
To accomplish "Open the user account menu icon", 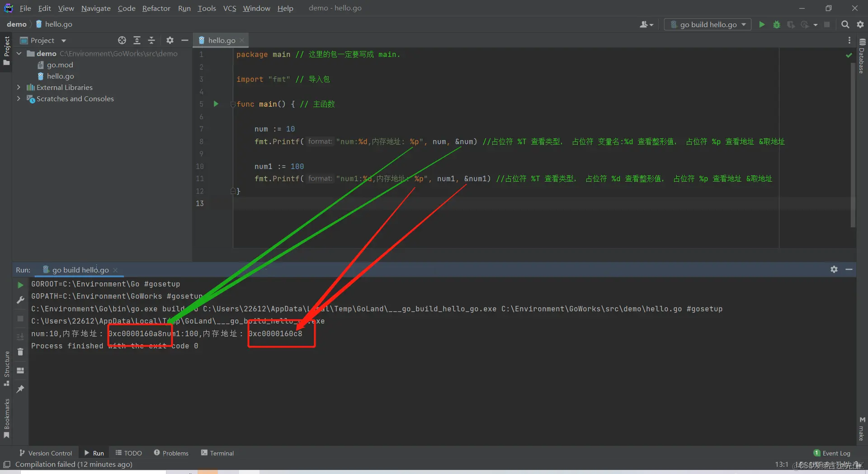I will (646, 24).
